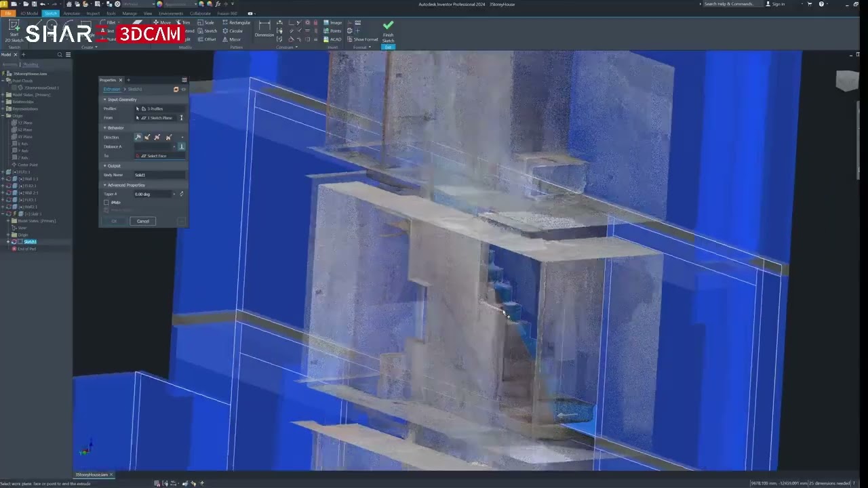
Task: Open the Distance A value dropdown
Action: tap(174, 146)
